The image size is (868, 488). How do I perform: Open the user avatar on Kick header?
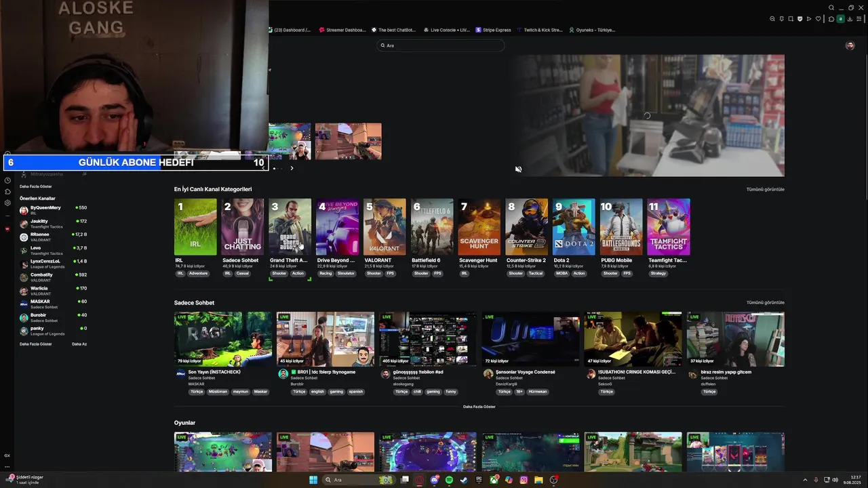(x=850, y=45)
